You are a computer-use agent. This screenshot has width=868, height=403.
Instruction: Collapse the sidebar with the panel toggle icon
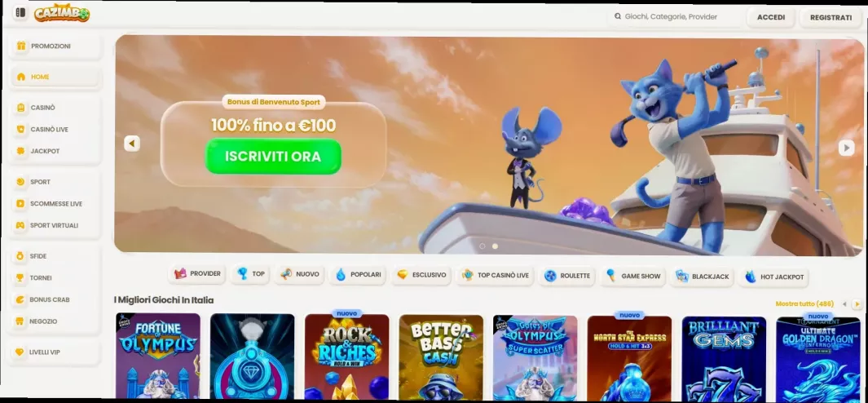coord(20,13)
